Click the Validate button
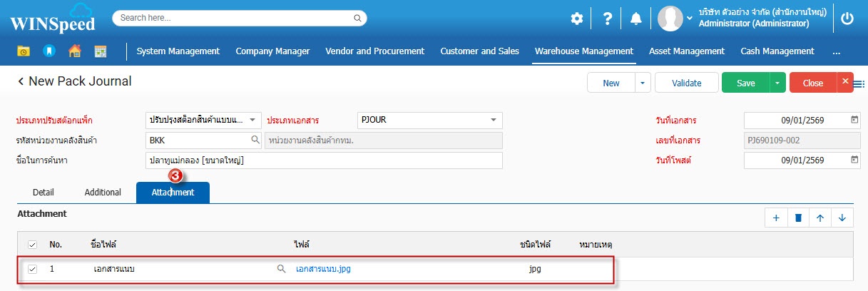 coord(686,83)
